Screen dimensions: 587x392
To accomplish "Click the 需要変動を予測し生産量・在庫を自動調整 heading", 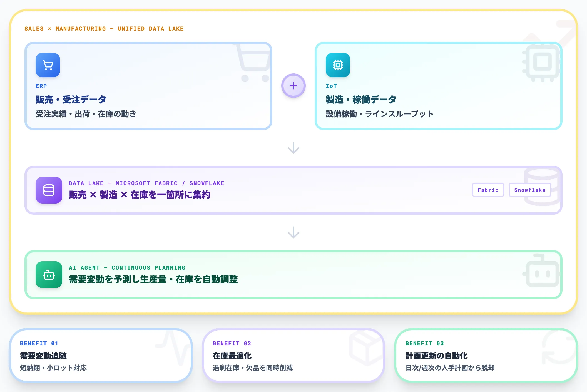I will [153, 279].
